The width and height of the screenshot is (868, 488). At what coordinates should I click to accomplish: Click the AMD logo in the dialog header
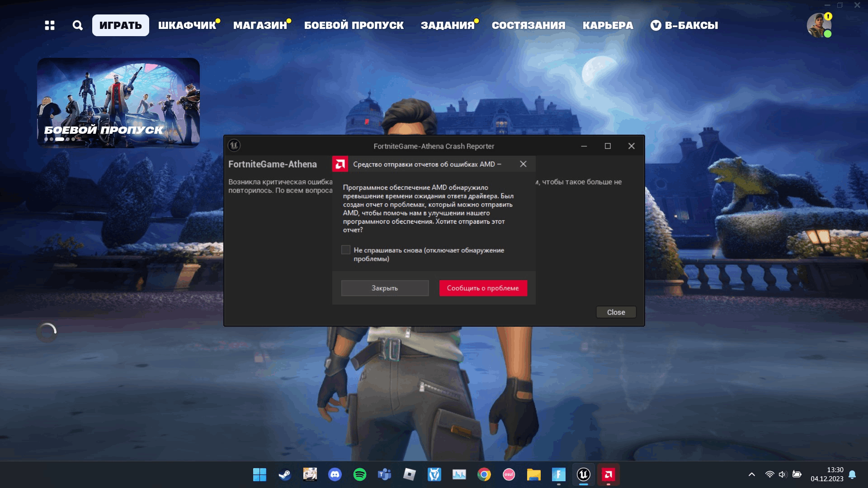[x=340, y=164]
